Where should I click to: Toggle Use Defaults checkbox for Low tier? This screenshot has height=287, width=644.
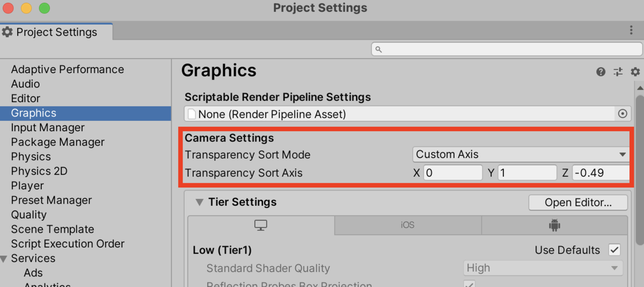614,250
